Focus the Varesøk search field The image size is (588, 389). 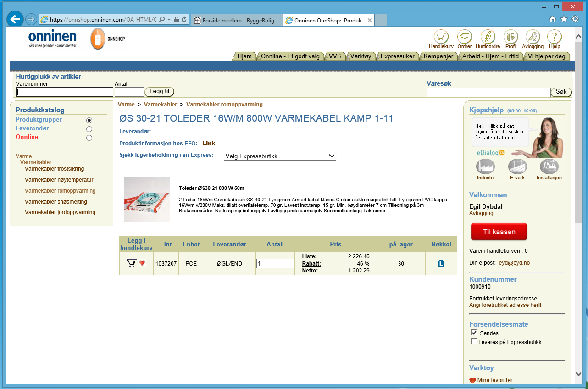tap(488, 92)
